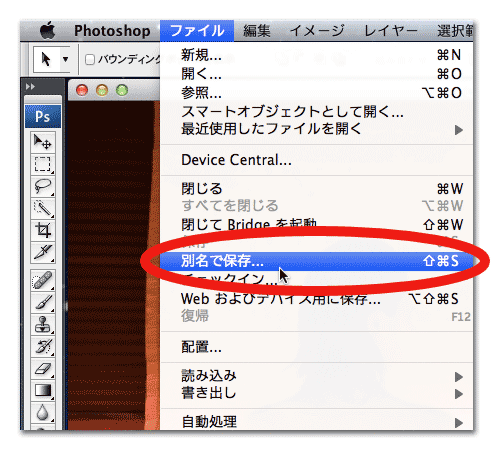Viewport: 493px width, 450px height.
Task: Select the Healing Brush tool
Action: point(43,281)
